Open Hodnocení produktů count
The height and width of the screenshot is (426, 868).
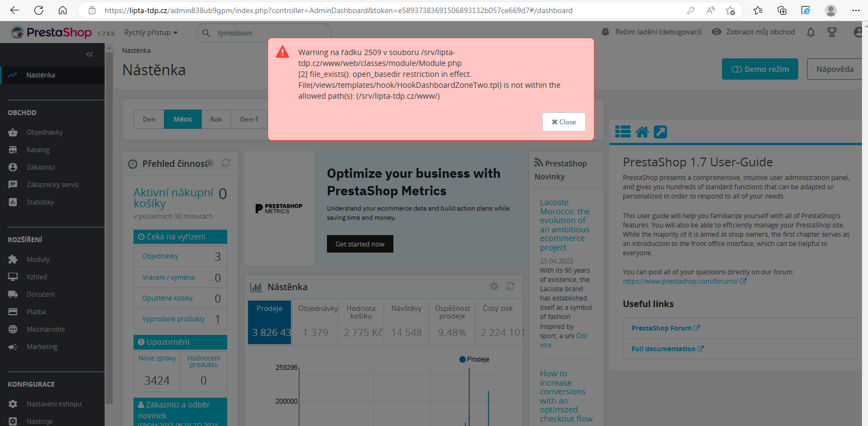(204, 371)
